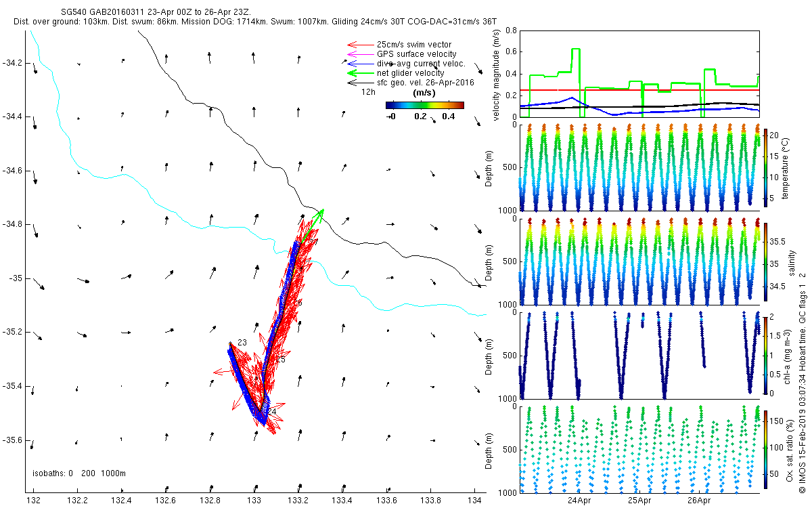Click the day '23' marker on the glider track
812x508 pixels.
242,343
